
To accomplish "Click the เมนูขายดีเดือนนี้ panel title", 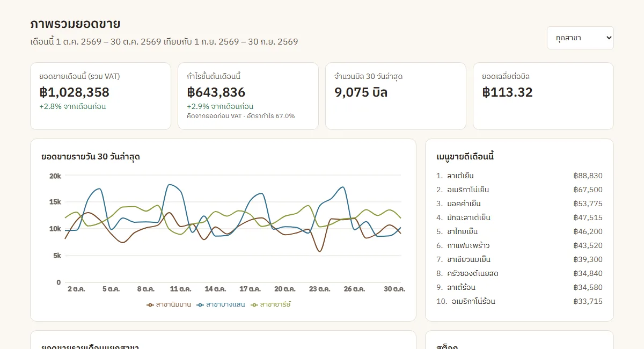I will click(465, 157).
